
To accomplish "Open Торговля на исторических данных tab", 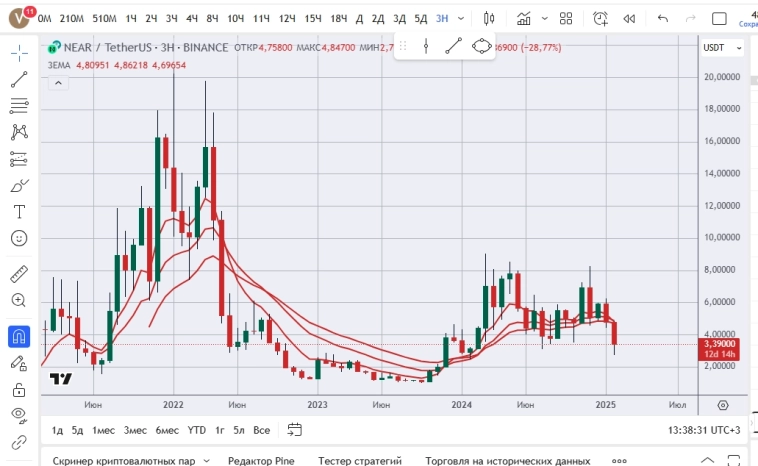I will tap(508, 461).
